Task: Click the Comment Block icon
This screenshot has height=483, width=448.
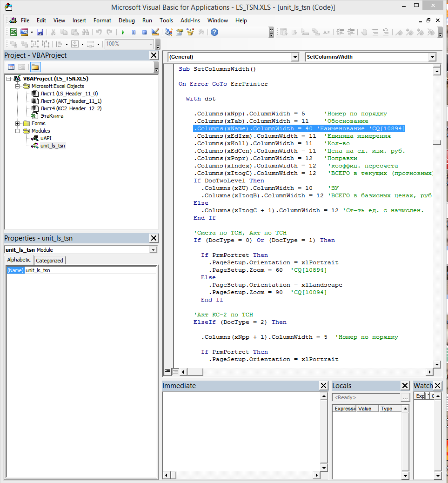Action: tap(375, 32)
